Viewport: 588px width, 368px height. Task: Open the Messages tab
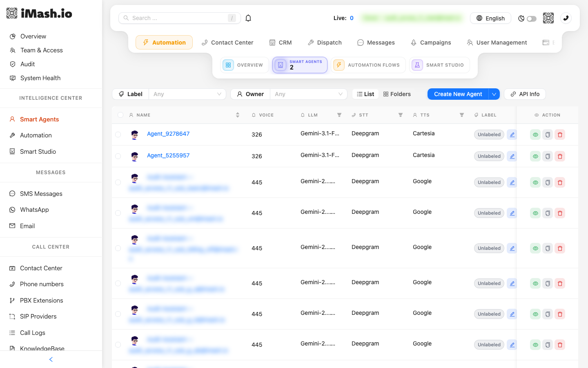pos(376,43)
